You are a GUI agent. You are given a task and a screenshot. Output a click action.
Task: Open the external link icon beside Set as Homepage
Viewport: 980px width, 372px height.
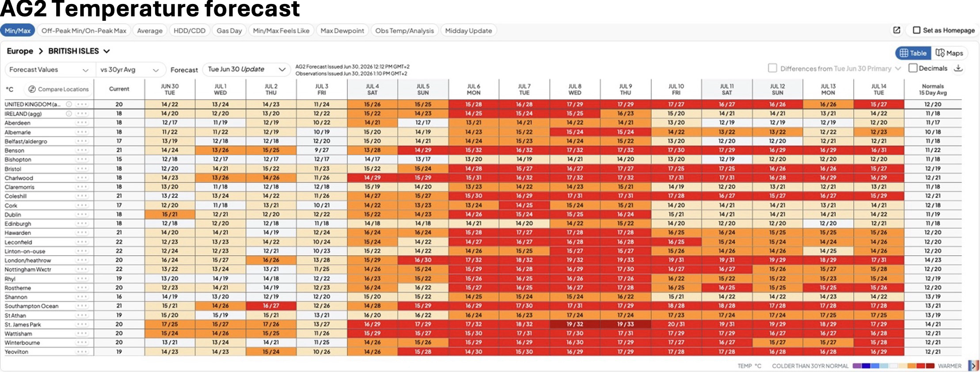click(896, 30)
